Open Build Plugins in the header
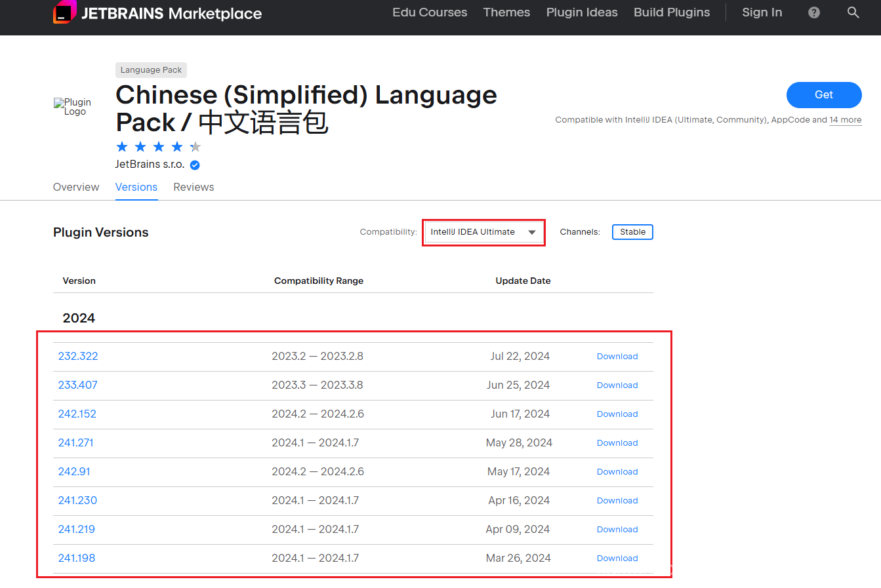The height and width of the screenshot is (588, 881). [672, 12]
